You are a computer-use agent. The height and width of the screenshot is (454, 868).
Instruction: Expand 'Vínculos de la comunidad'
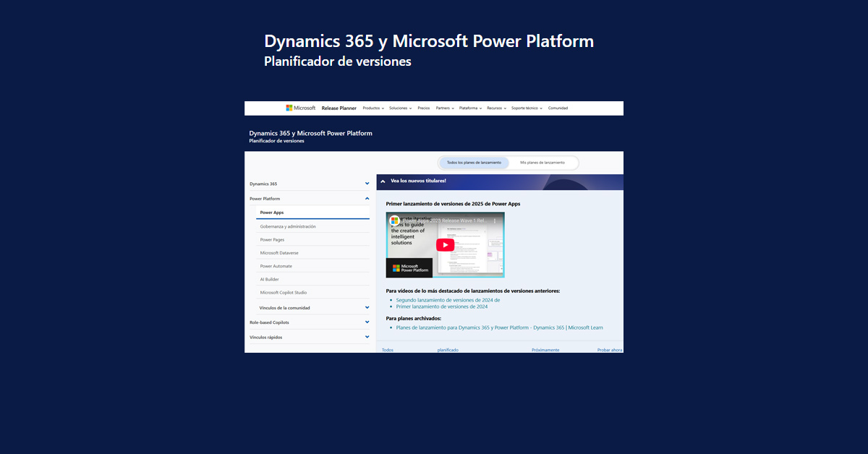click(x=367, y=307)
